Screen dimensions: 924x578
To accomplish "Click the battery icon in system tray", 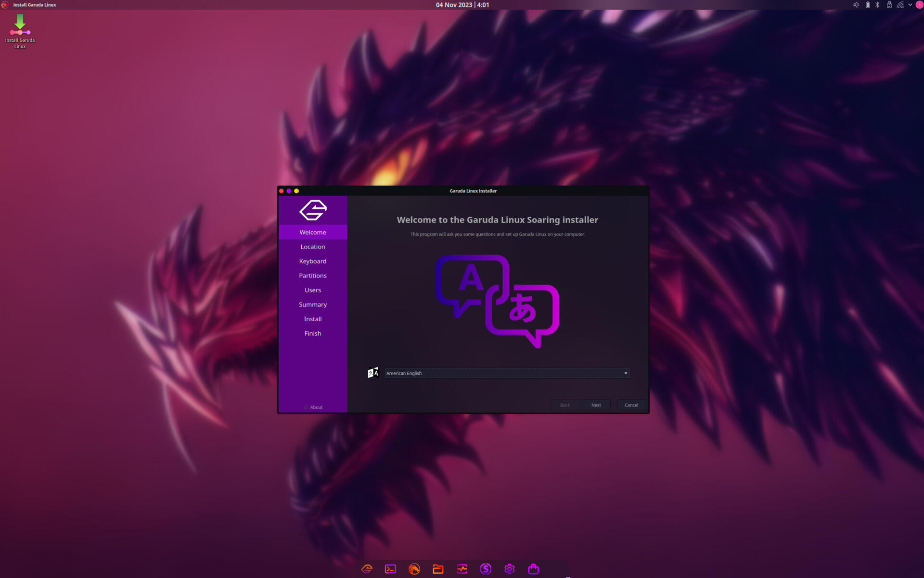I will click(867, 5).
